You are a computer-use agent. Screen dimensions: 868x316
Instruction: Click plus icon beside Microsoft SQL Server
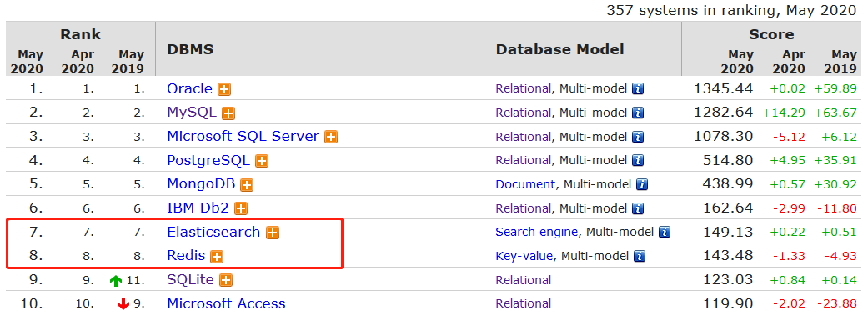[331, 138]
